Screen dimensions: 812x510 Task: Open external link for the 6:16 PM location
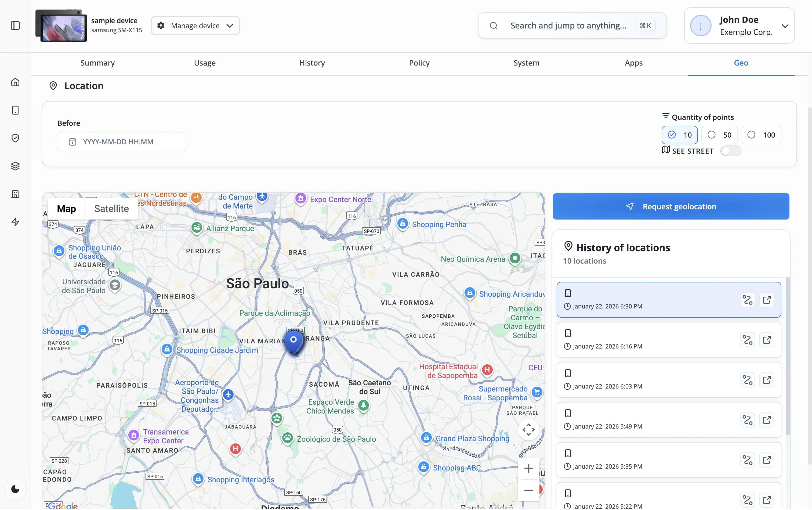[x=767, y=340]
